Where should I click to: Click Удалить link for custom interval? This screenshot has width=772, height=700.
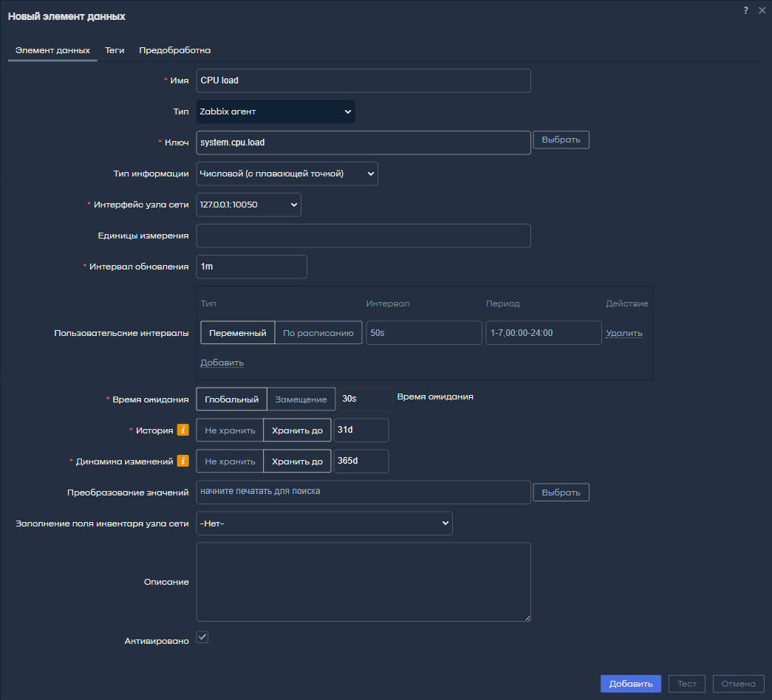click(624, 333)
